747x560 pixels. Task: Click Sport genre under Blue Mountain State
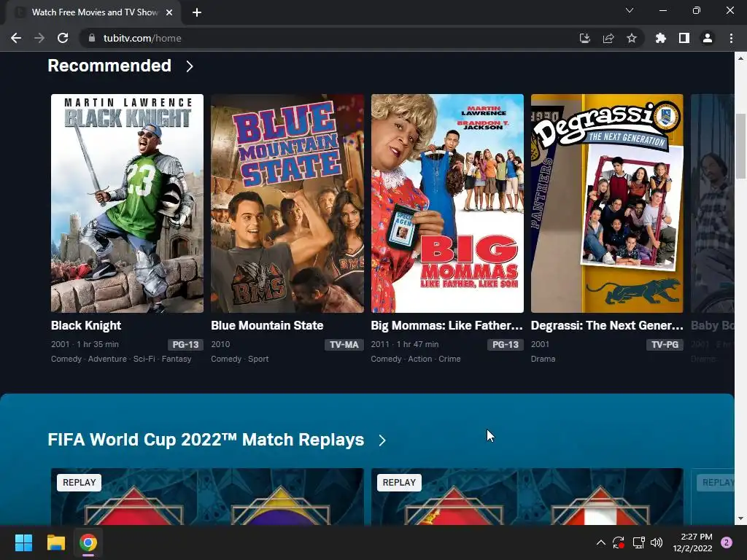[x=258, y=359]
